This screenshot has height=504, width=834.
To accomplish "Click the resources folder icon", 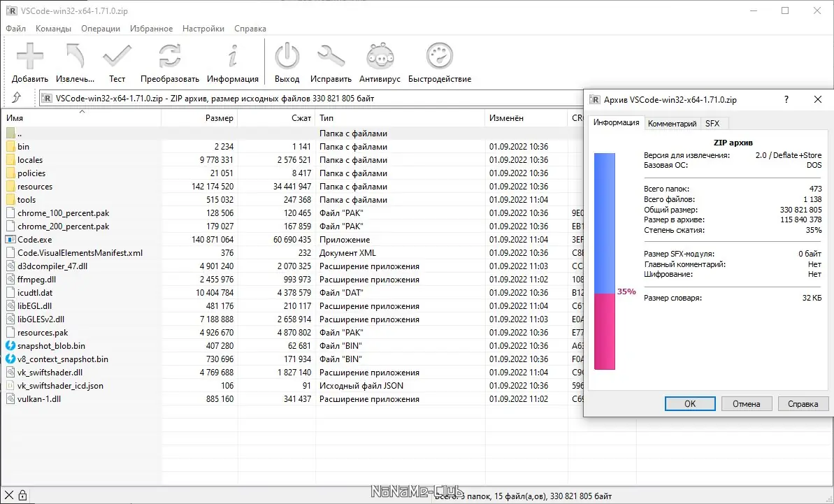I will (x=10, y=186).
